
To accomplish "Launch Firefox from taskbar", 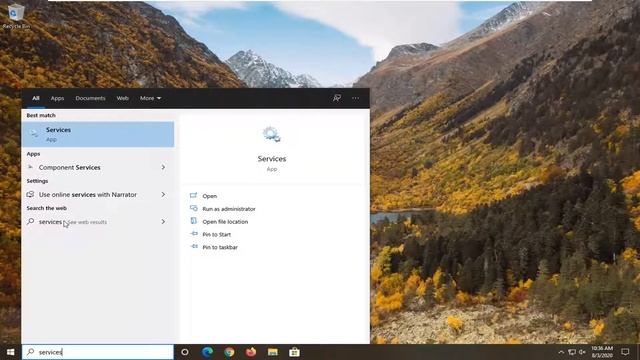I will tap(251, 352).
